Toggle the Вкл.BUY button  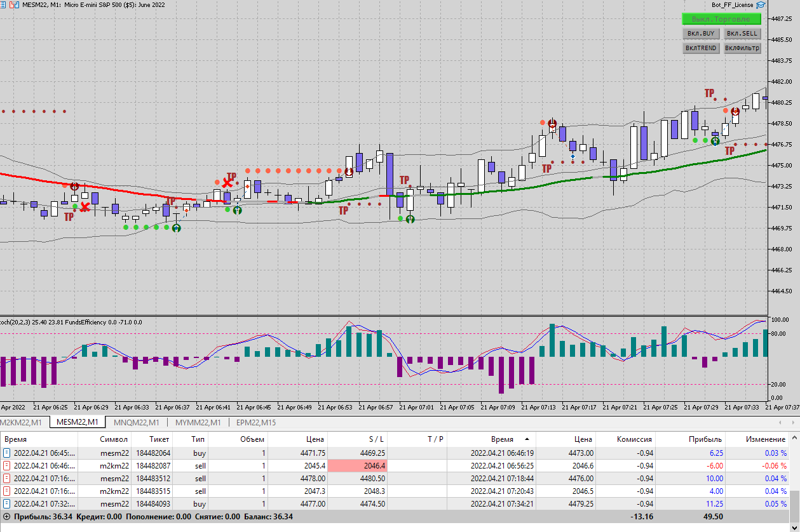pos(701,34)
